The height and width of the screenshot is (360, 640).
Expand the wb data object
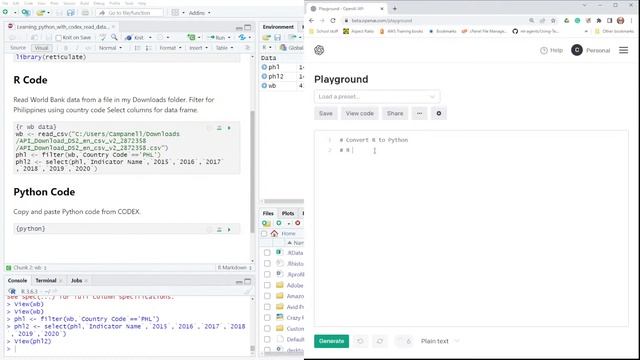click(x=264, y=86)
